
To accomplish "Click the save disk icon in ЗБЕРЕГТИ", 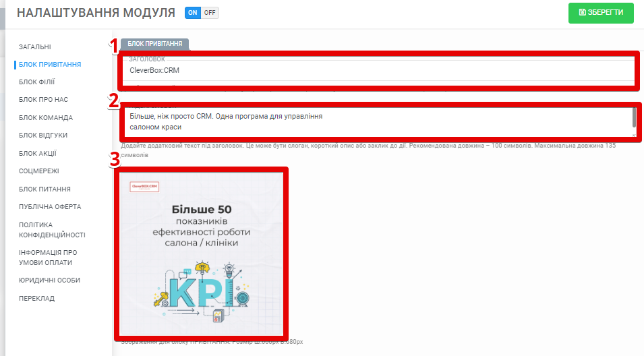I will pyautogui.click(x=583, y=12).
